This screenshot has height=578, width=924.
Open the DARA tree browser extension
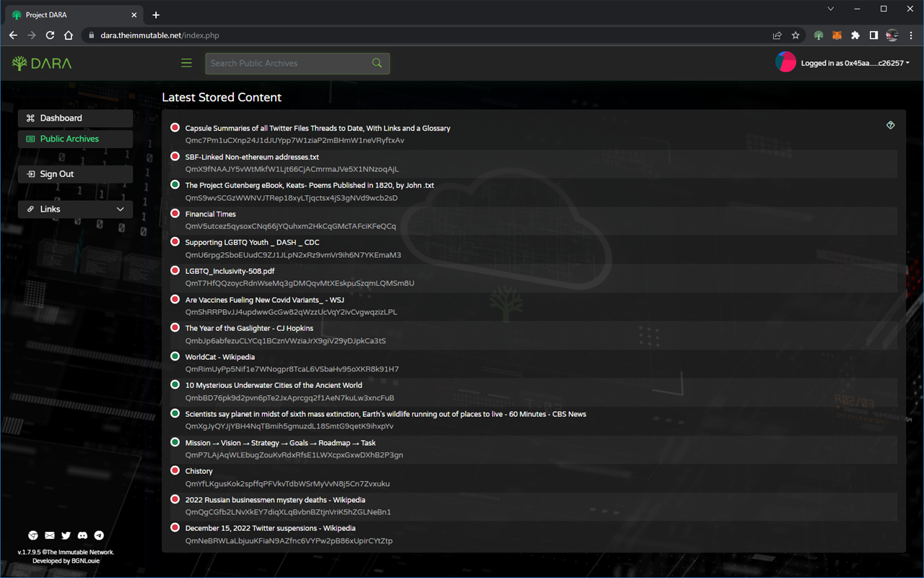pos(819,35)
